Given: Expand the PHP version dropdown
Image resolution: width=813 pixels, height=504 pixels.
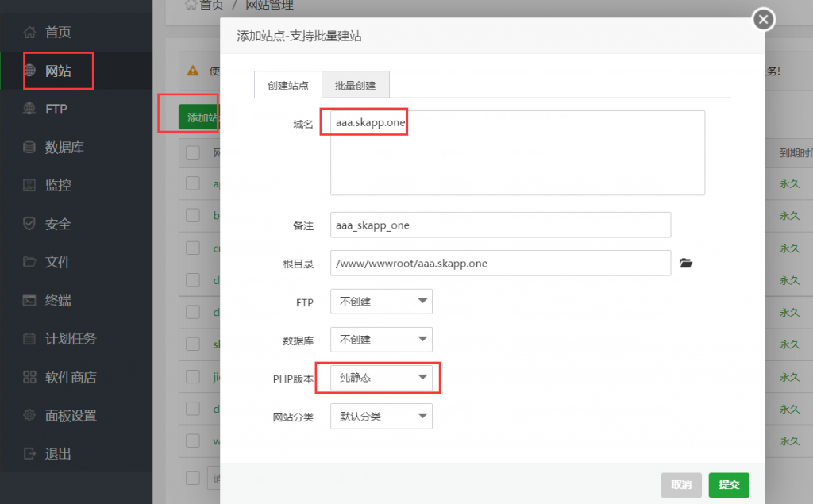Looking at the screenshot, I should (381, 378).
